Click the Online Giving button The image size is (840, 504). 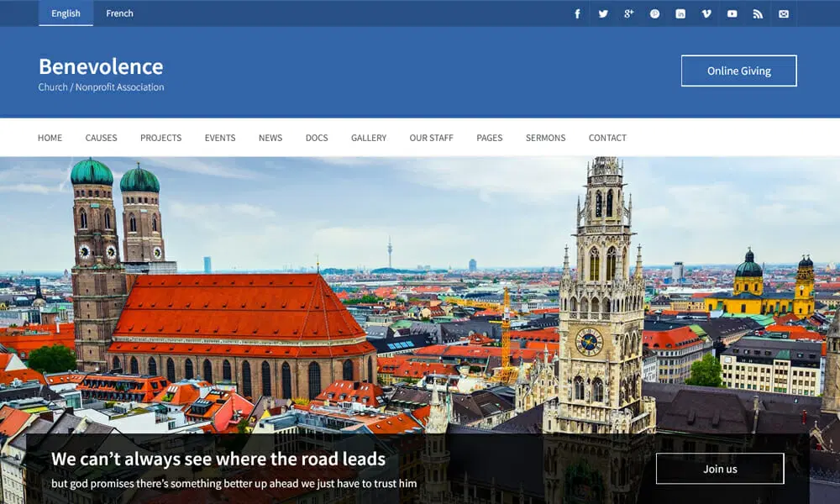pyautogui.click(x=738, y=71)
